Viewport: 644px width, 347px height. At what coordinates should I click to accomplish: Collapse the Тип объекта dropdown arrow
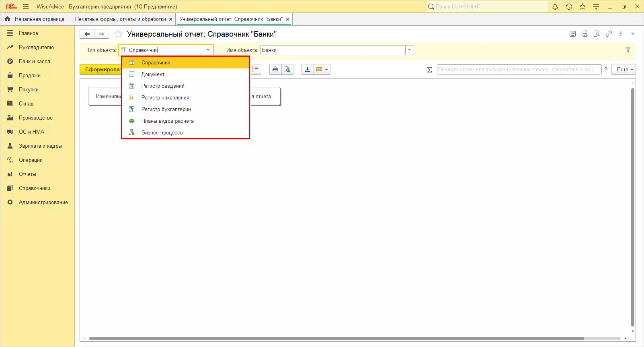pyautogui.click(x=208, y=50)
